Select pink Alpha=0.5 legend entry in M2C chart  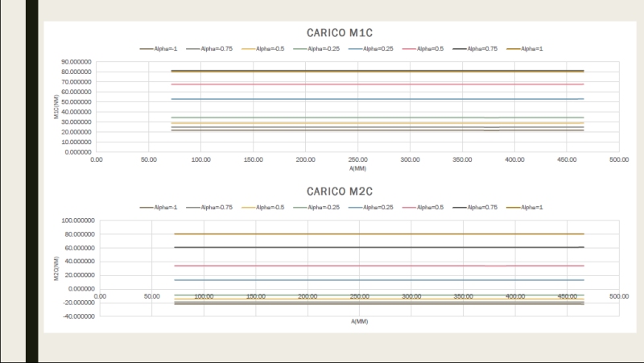point(425,207)
